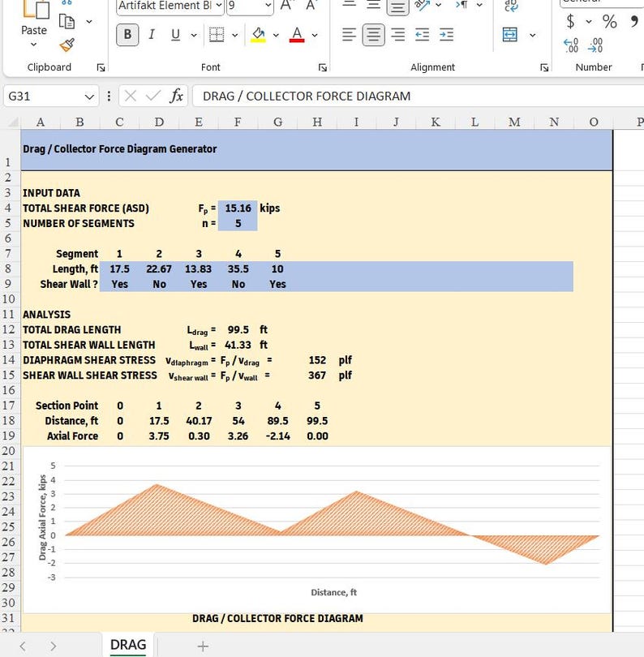Select the whole sheet with the corner triangle
644x657 pixels.
click(x=14, y=122)
